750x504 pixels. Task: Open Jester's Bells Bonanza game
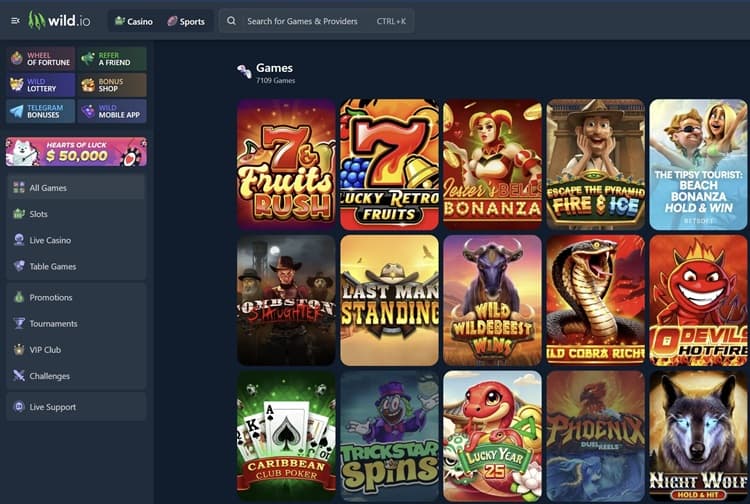click(x=492, y=164)
